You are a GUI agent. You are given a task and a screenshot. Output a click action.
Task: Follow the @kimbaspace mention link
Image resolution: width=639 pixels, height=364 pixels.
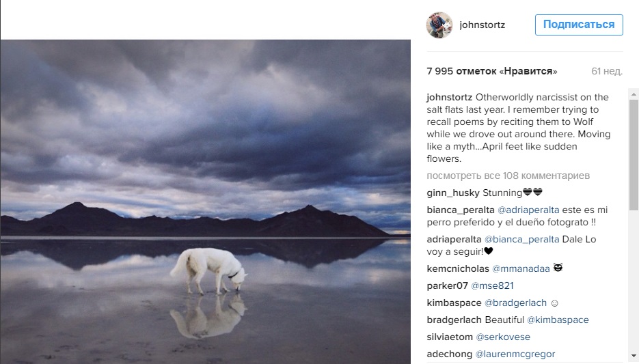click(558, 320)
